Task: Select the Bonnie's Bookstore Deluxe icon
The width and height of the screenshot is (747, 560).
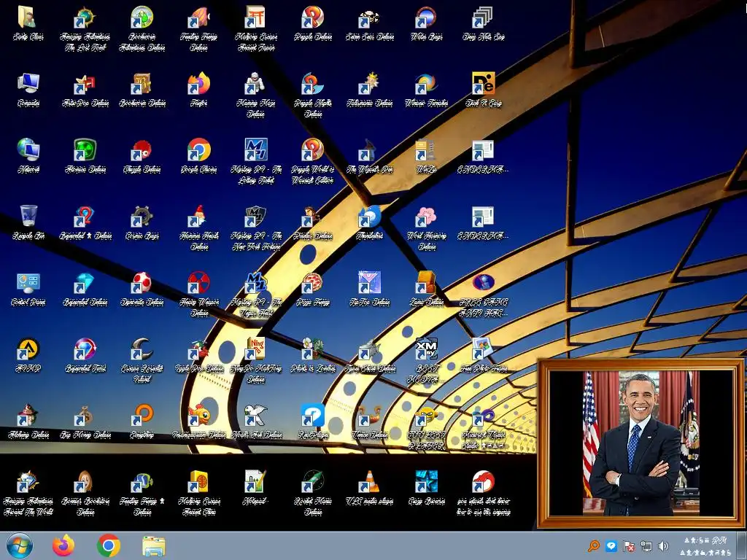Action: (x=85, y=493)
